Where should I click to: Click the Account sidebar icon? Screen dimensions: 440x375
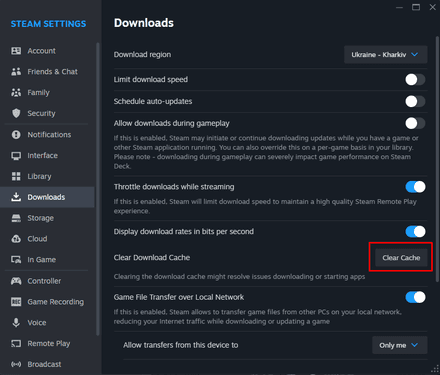click(x=16, y=51)
